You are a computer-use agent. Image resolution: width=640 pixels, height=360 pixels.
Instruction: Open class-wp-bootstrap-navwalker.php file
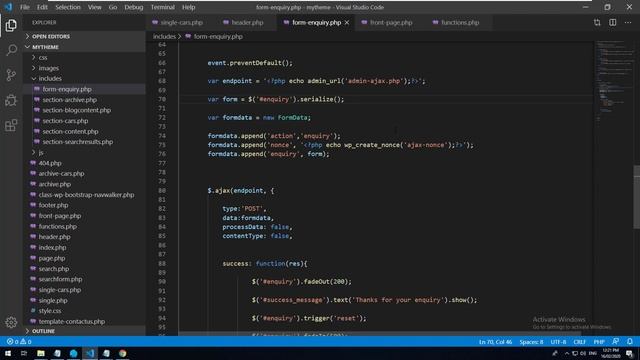pos(86,195)
